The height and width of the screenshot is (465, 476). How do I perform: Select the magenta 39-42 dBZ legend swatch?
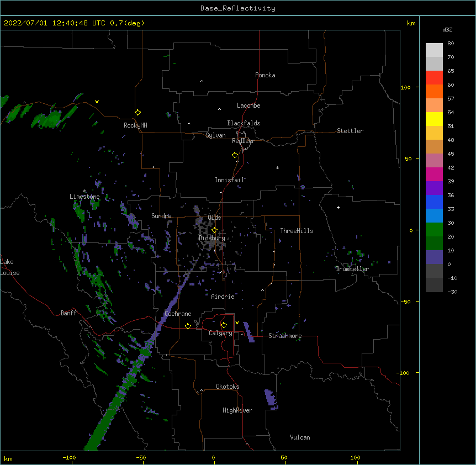434,174
